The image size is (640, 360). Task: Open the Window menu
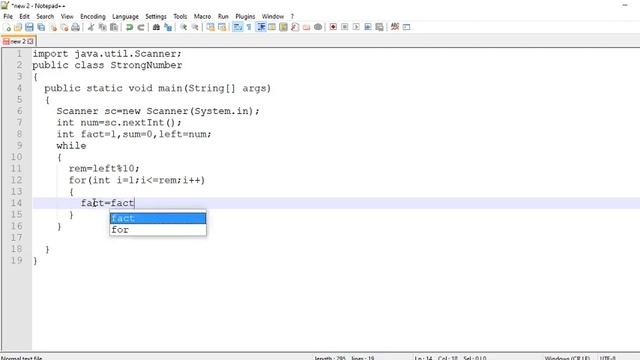point(273,16)
